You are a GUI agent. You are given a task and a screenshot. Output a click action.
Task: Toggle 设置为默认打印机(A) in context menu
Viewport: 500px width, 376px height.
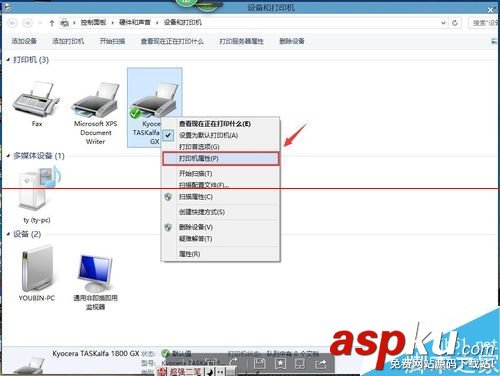(220, 135)
